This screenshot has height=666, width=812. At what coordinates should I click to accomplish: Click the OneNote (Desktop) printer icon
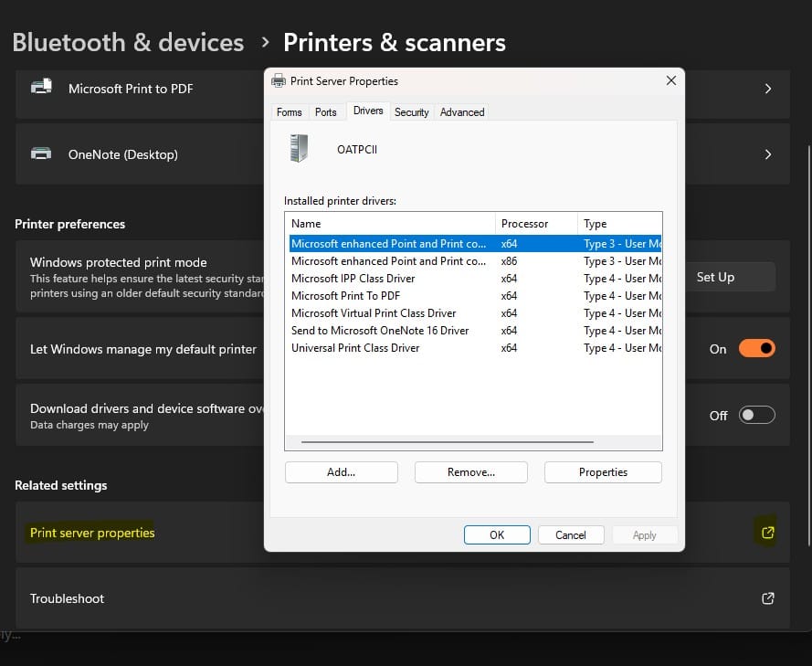click(41, 153)
